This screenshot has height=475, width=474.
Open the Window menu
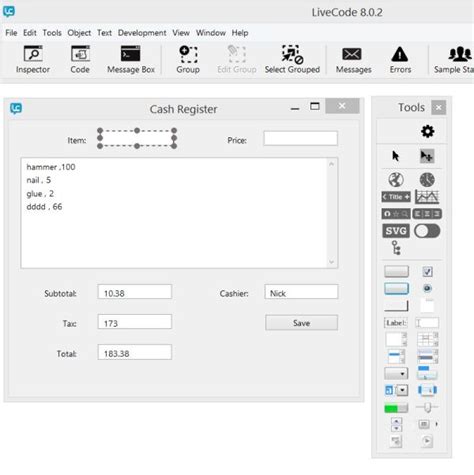(x=211, y=33)
